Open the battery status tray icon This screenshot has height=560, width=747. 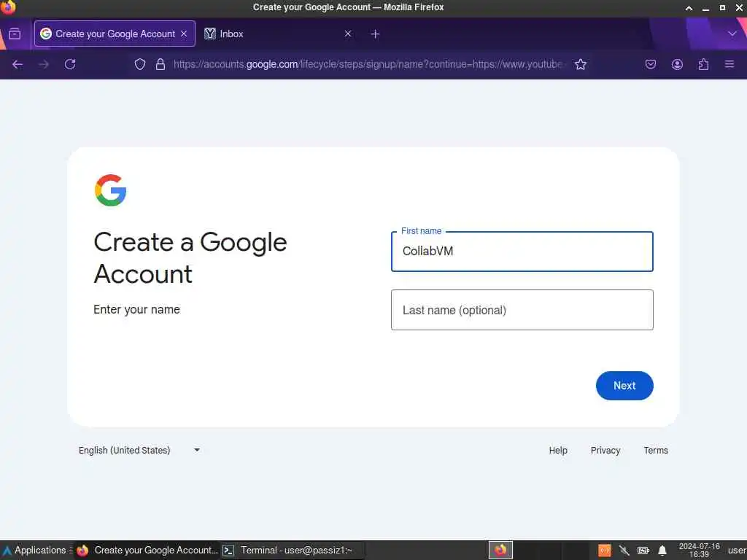point(643,551)
